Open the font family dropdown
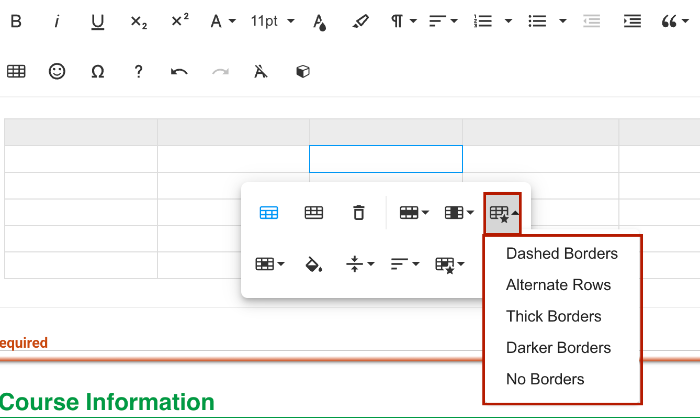 [223, 21]
